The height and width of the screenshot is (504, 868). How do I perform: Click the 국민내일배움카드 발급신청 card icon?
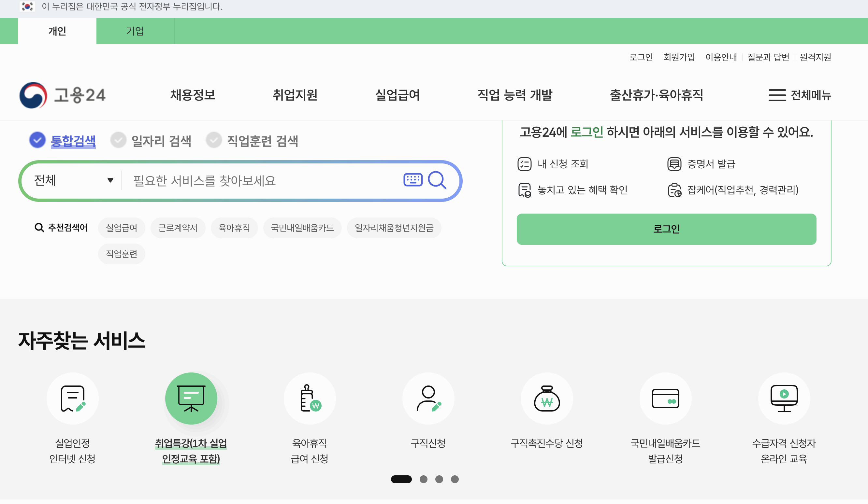tap(666, 398)
